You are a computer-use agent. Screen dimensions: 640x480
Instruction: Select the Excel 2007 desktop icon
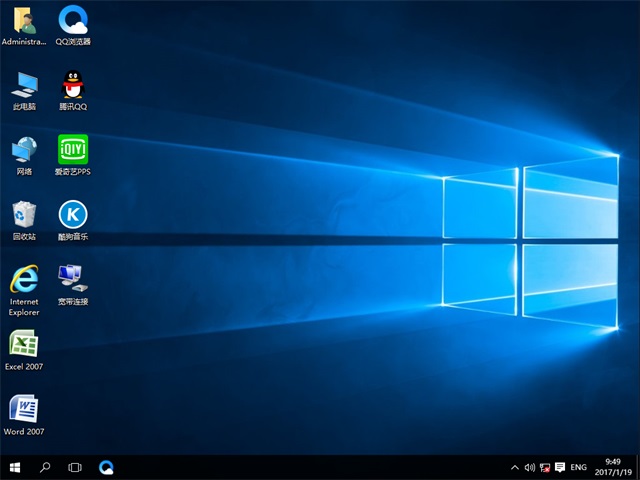(x=24, y=344)
